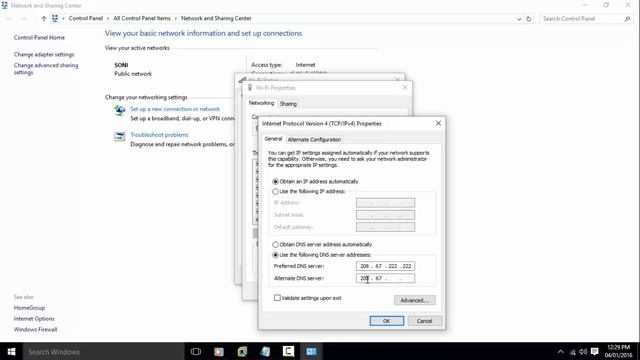Click the search magnifier icon

[x=627, y=19]
